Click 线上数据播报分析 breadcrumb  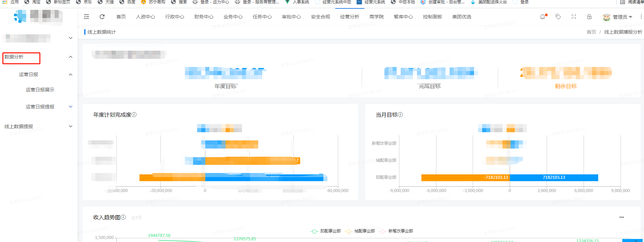[623, 32]
